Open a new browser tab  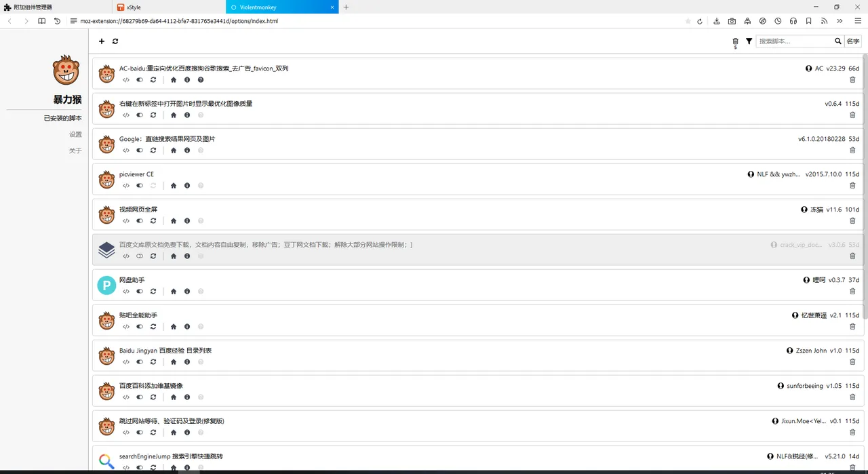[346, 7]
